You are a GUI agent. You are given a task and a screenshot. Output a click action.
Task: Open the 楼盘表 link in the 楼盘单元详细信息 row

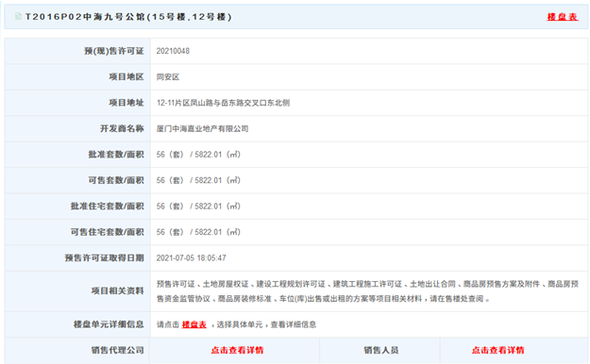(x=194, y=324)
